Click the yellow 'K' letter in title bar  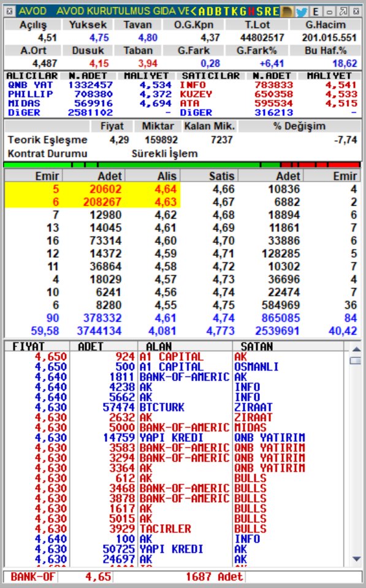tap(235, 11)
